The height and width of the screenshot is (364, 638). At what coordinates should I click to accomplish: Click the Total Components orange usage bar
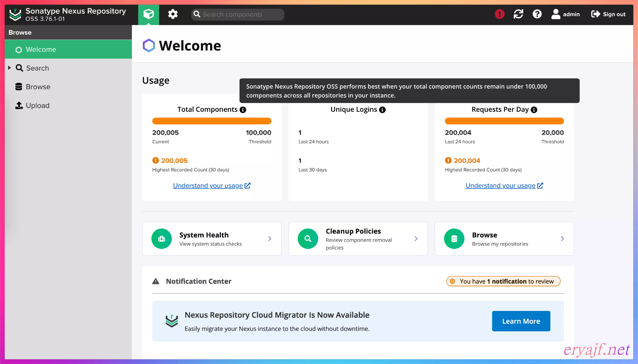[x=211, y=121]
